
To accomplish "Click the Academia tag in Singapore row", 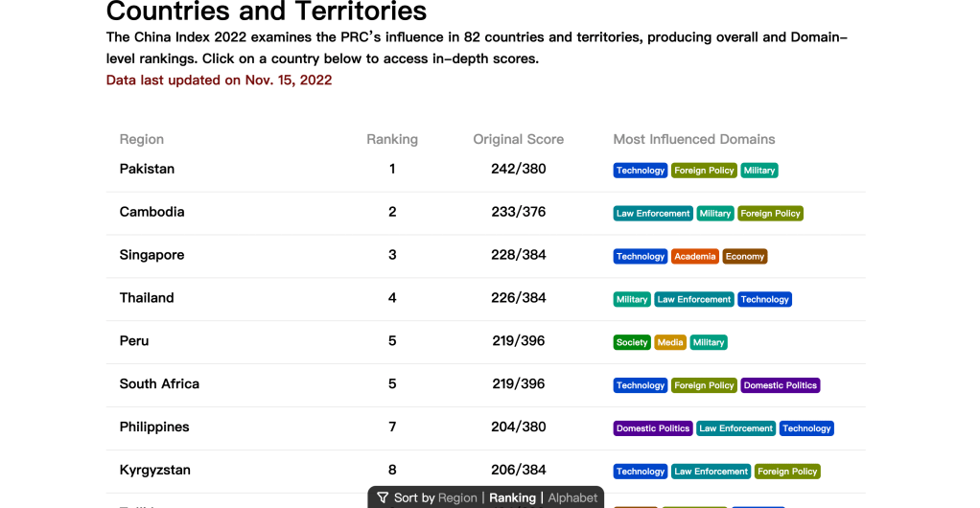I will click(694, 257).
